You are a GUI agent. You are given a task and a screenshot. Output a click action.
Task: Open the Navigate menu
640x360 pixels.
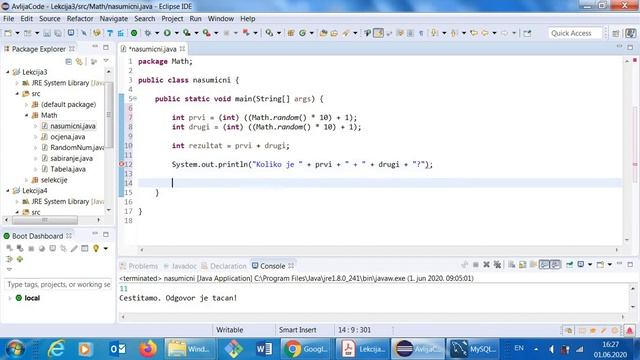(113, 19)
